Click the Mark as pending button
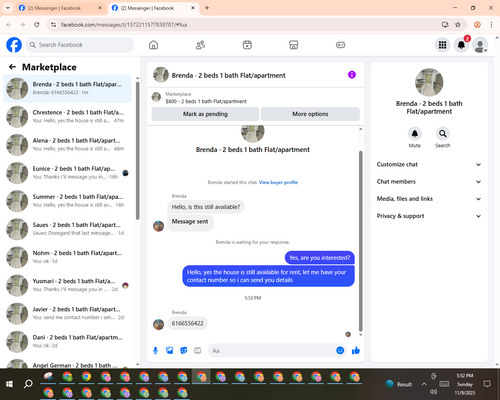Screen dimensions: 500x400 click(x=205, y=114)
